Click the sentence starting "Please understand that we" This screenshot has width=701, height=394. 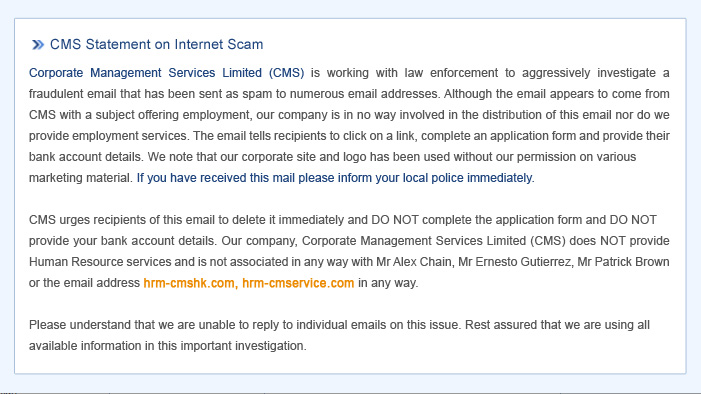coord(245,325)
